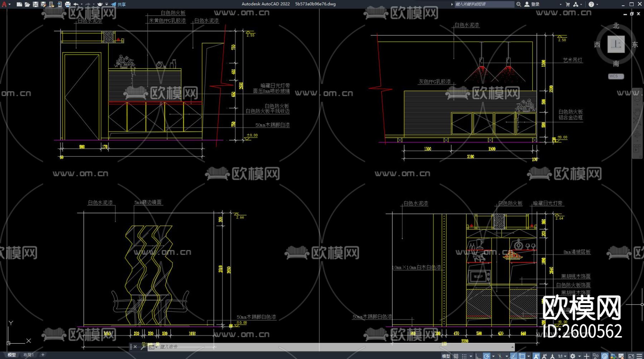The height and width of the screenshot is (359, 644).
Task: Minimize the drawing document window
Action: pyautogui.click(x=625, y=14)
